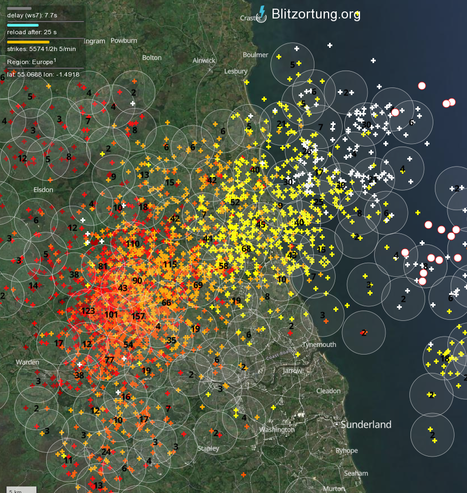Click the strike cluster labeled 58
The image size is (467, 493).
pos(223,266)
